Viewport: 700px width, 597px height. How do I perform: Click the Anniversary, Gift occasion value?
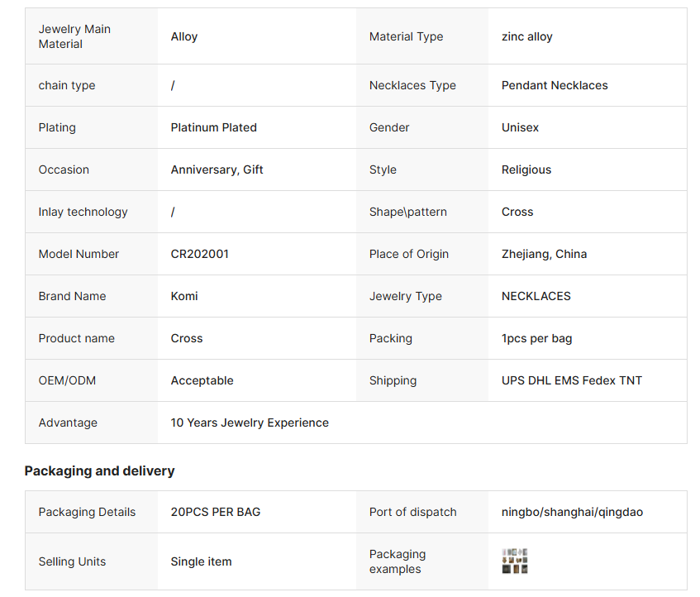pyautogui.click(x=217, y=170)
